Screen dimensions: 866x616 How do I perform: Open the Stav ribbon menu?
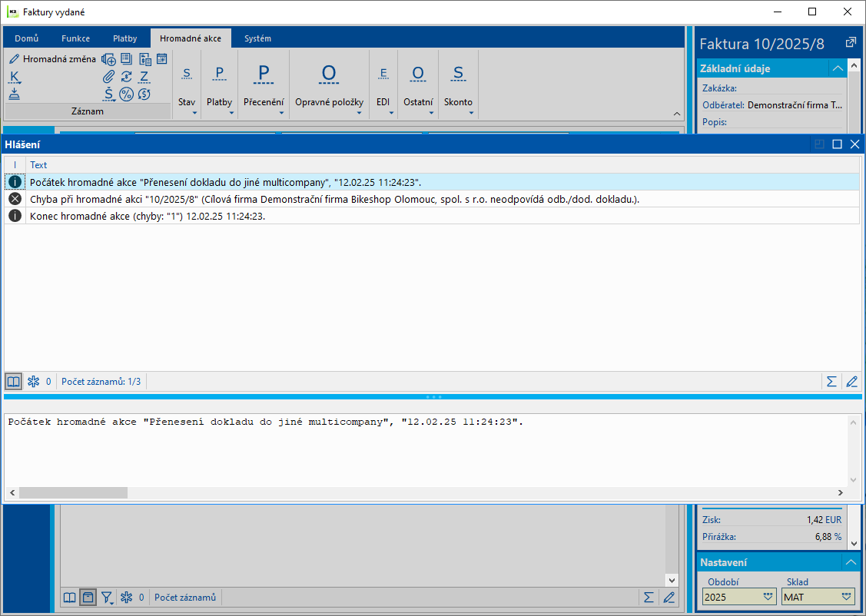(187, 84)
